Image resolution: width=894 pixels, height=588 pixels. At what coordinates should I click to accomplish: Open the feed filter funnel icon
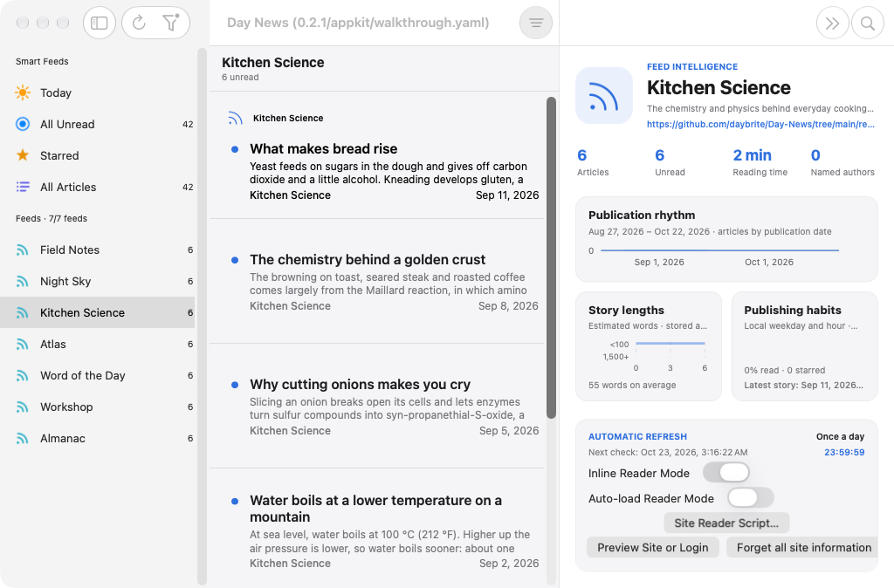click(x=171, y=23)
